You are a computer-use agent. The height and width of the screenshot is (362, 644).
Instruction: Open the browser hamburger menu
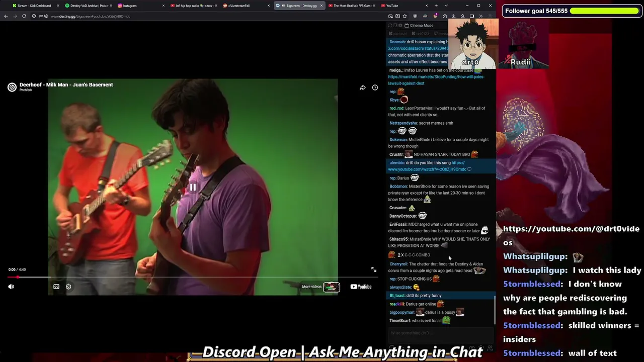[x=490, y=16]
